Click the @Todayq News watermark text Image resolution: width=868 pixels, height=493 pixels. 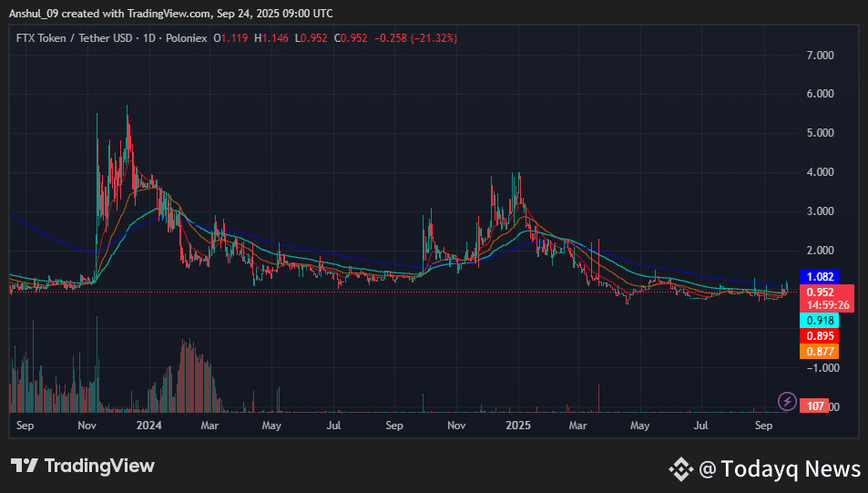[780, 469]
